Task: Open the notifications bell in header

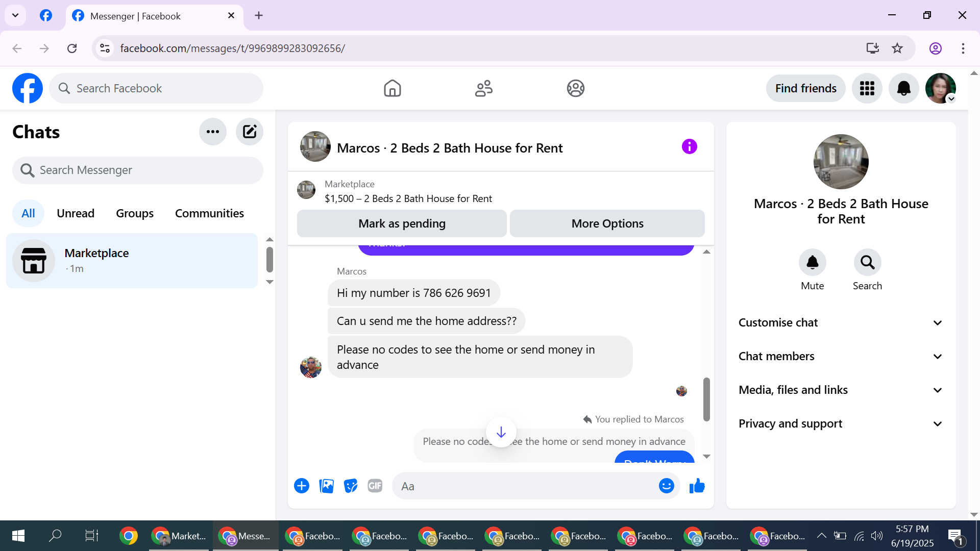Action: (x=904, y=88)
